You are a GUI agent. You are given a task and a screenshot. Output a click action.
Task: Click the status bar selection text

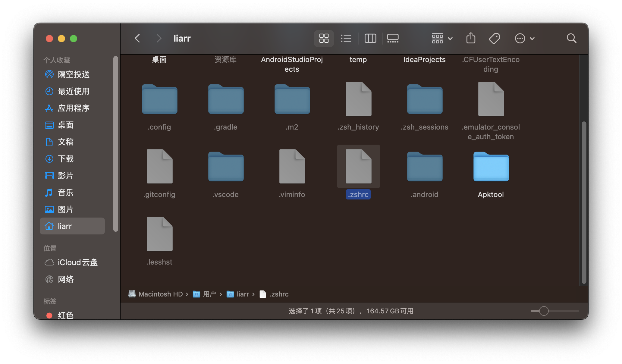tap(351, 311)
